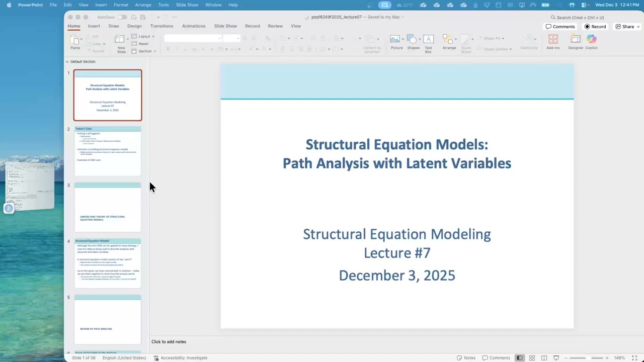Select slide 5 thumbnail Review of Path Analysis
The width and height of the screenshot is (644, 362).
click(x=108, y=320)
